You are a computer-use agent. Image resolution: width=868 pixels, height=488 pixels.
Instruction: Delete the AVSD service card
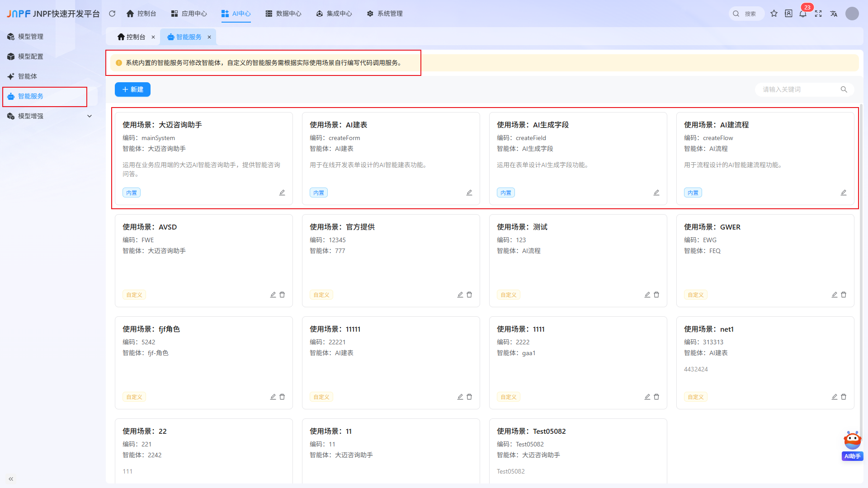point(282,295)
